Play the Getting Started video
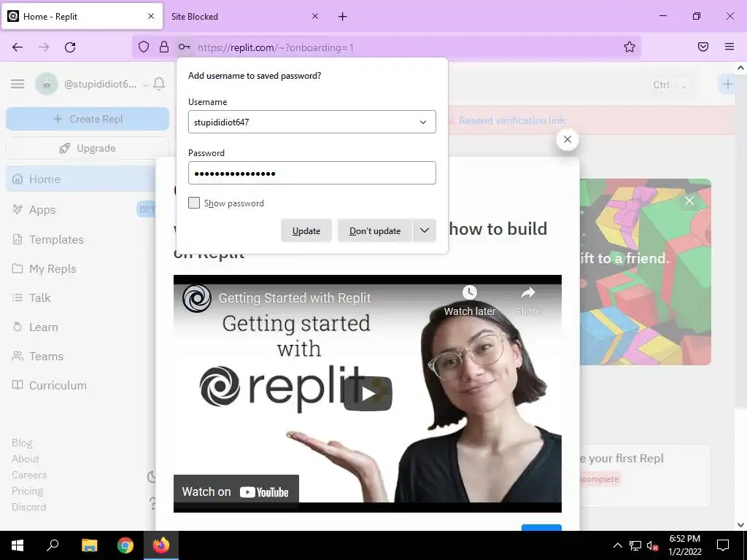The height and width of the screenshot is (560, 747). [x=368, y=394]
